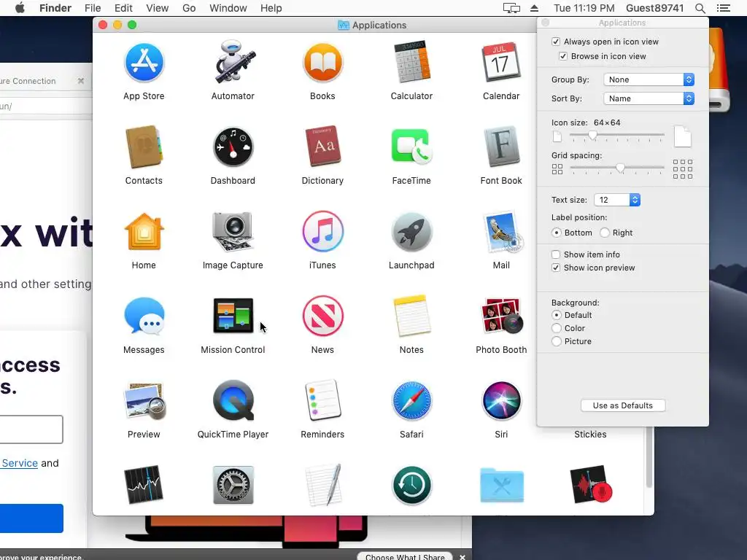Open the Notification Center list icon
The height and width of the screenshot is (560, 747).
click(x=723, y=8)
